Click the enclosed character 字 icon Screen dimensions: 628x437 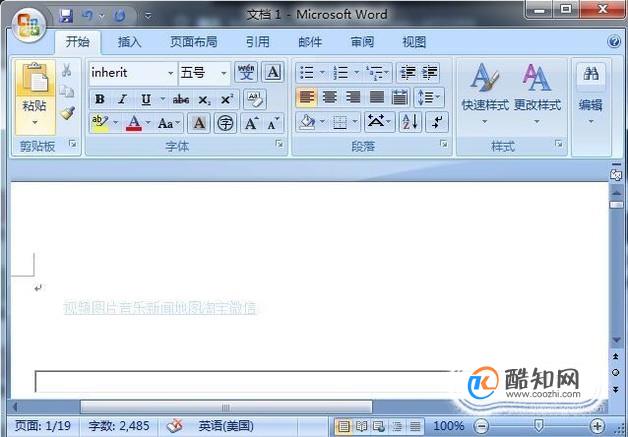225,123
